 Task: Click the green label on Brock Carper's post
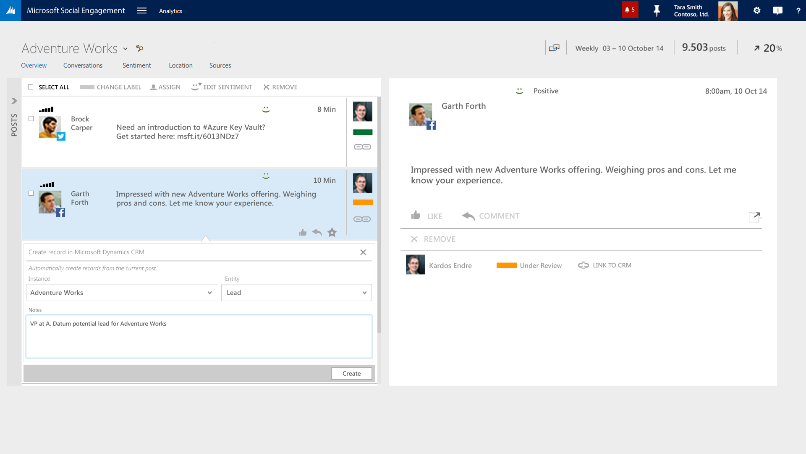362,132
